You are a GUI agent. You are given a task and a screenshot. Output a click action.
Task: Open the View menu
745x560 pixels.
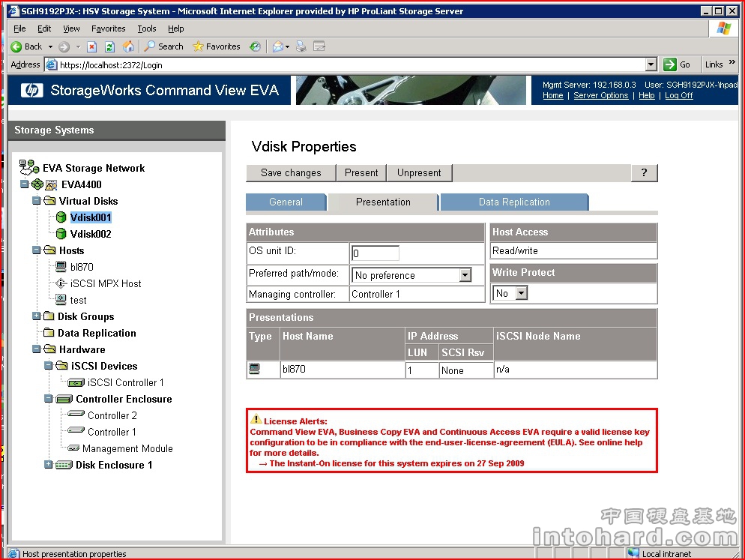(x=72, y=28)
